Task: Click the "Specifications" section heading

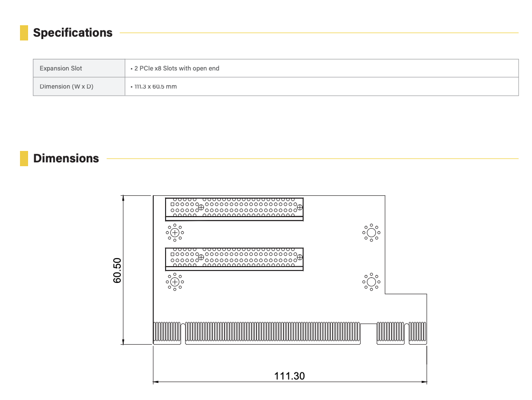Action: [x=73, y=33]
